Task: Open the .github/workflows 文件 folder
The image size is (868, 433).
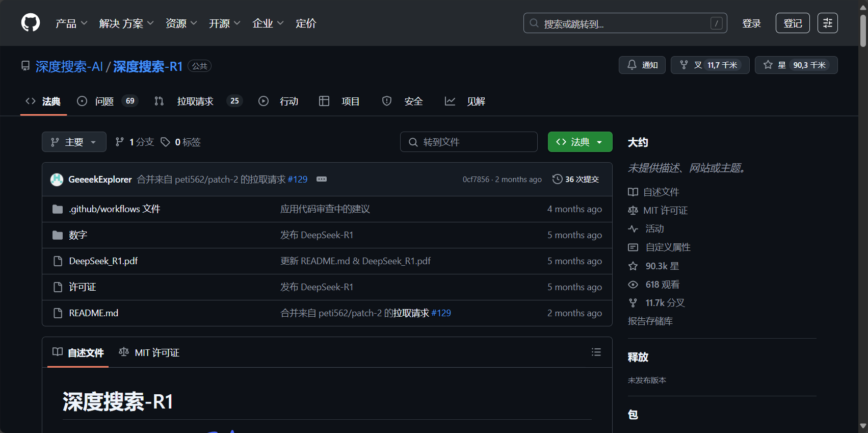Action: point(115,209)
